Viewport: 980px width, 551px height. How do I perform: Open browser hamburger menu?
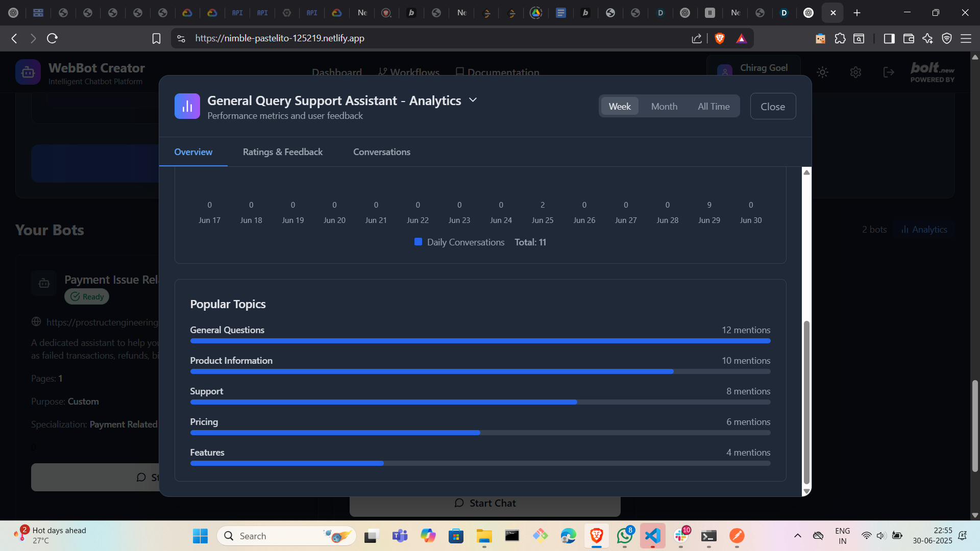tap(966, 38)
